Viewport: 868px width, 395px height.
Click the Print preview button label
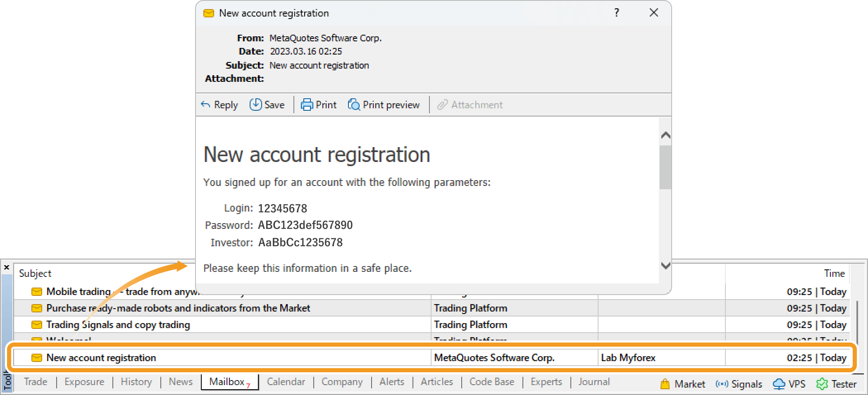pyautogui.click(x=391, y=105)
